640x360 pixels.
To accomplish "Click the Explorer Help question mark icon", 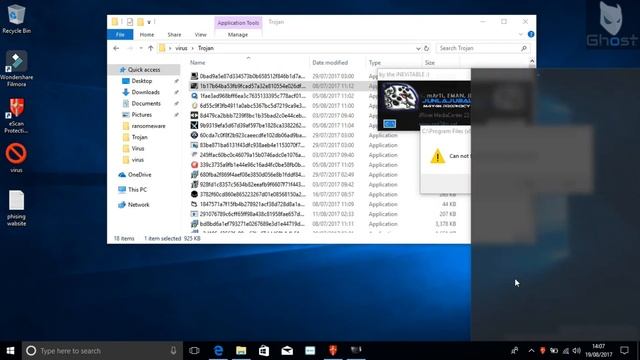I will [x=531, y=34].
